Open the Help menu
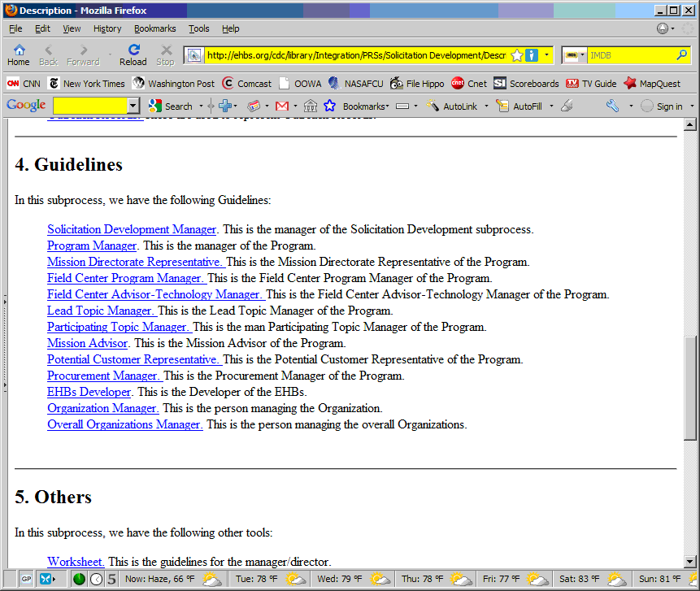Screen dimensions: 700x591 [x=230, y=28]
